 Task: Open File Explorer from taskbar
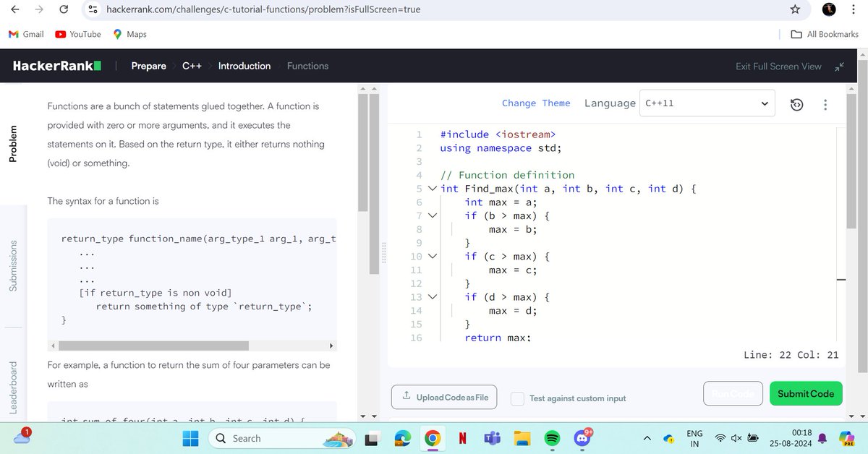pyautogui.click(x=522, y=438)
